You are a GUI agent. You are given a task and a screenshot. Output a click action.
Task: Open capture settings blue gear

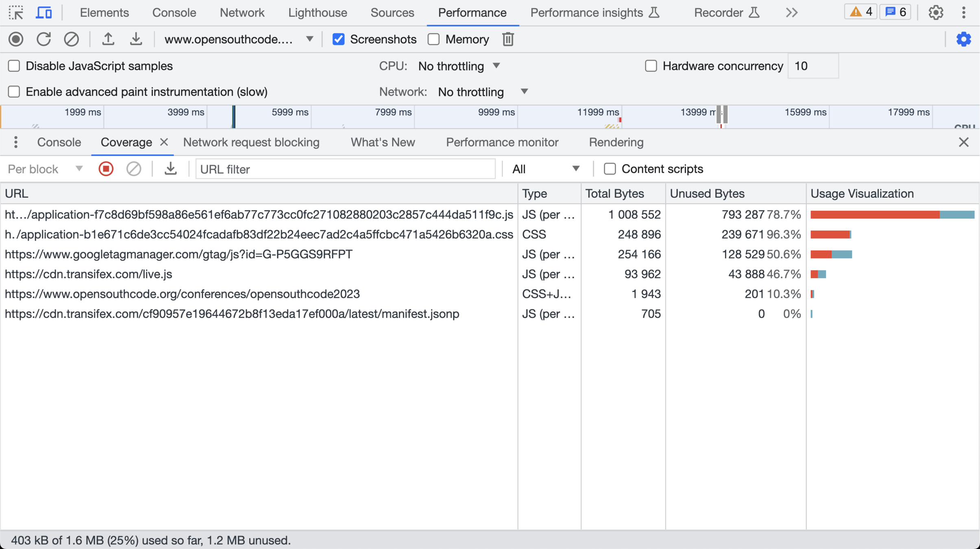(x=963, y=39)
